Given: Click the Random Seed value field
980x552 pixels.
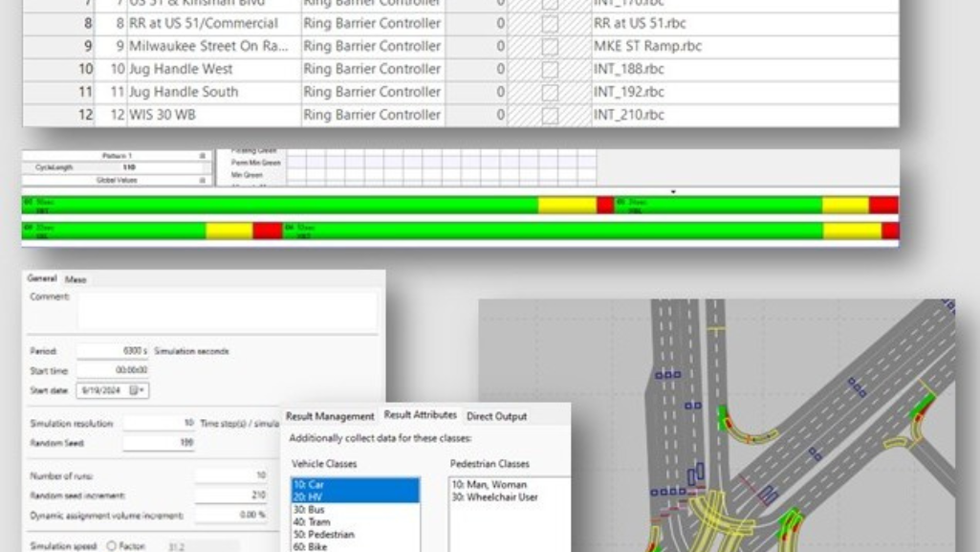Looking at the screenshot, I should coord(159,443).
